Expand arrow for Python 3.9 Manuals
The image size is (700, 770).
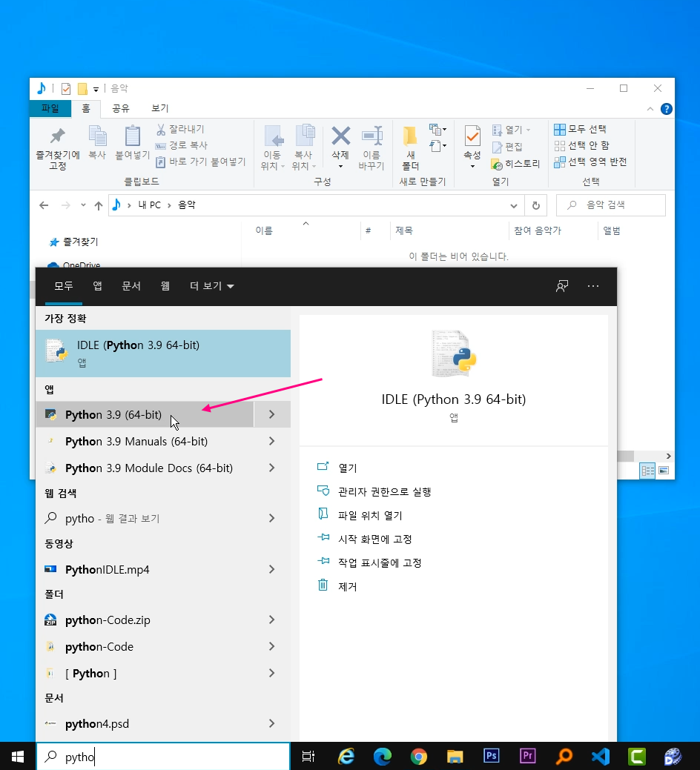[271, 441]
